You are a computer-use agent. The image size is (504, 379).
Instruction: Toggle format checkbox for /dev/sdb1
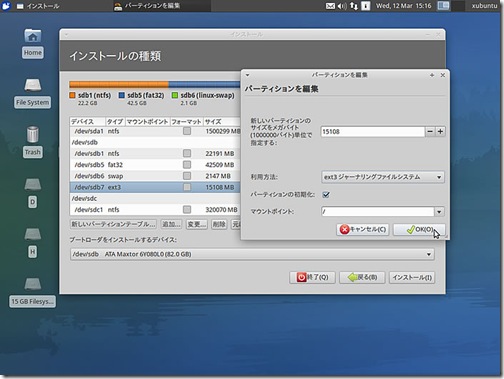187,153
